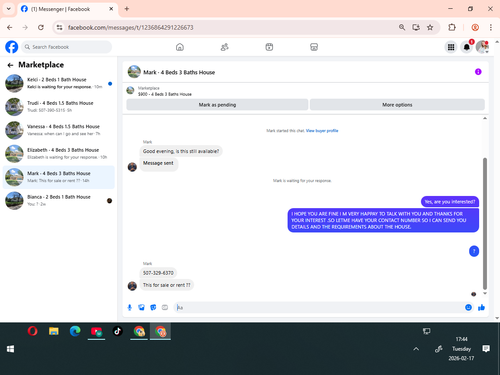Open the Friends icon in top navigation
This screenshot has height=375, width=500.
click(225, 47)
